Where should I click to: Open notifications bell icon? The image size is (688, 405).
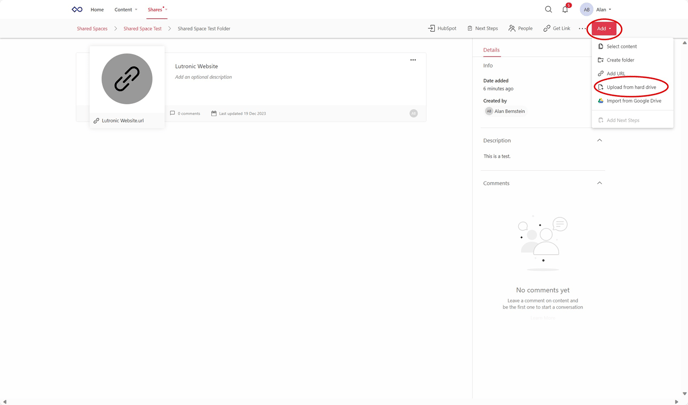[x=565, y=9]
